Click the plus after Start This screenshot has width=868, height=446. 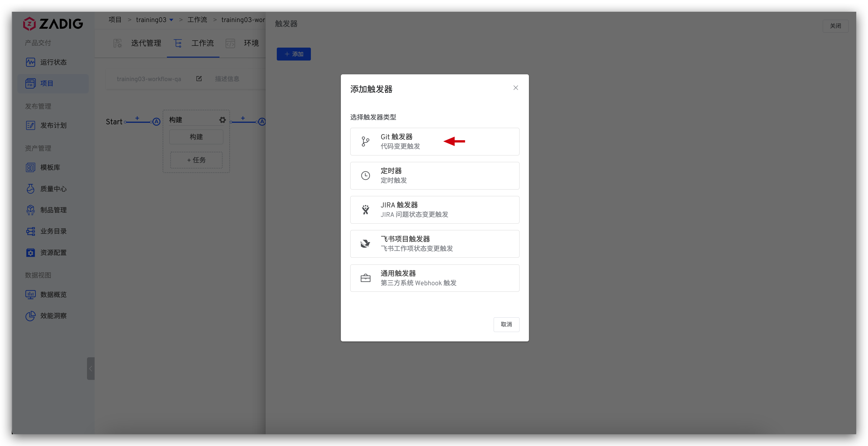coord(137,118)
